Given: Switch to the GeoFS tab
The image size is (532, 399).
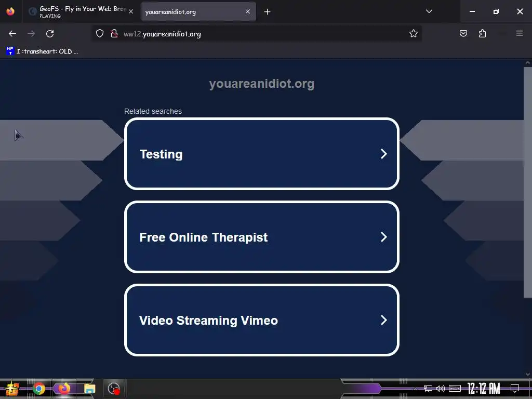Looking at the screenshot, I should click(82, 11).
